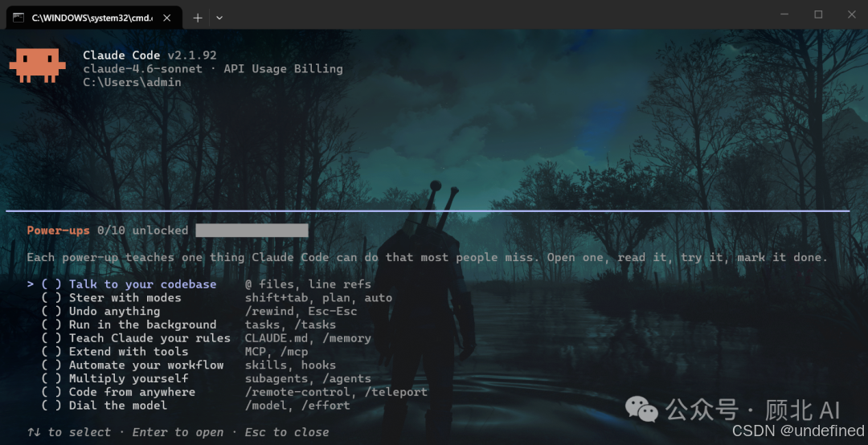This screenshot has height=445, width=868.
Task: Click "subagents, /agents" description
Action: (x=308, y=378)
